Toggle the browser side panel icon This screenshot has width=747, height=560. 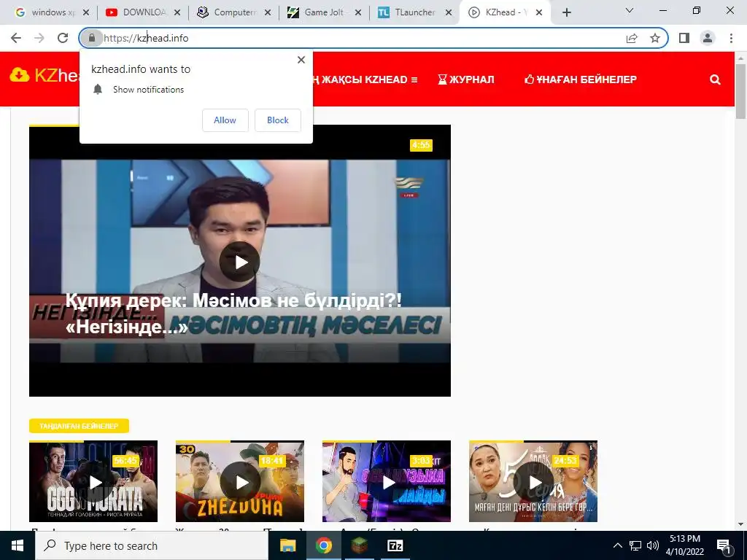point(684,38)
